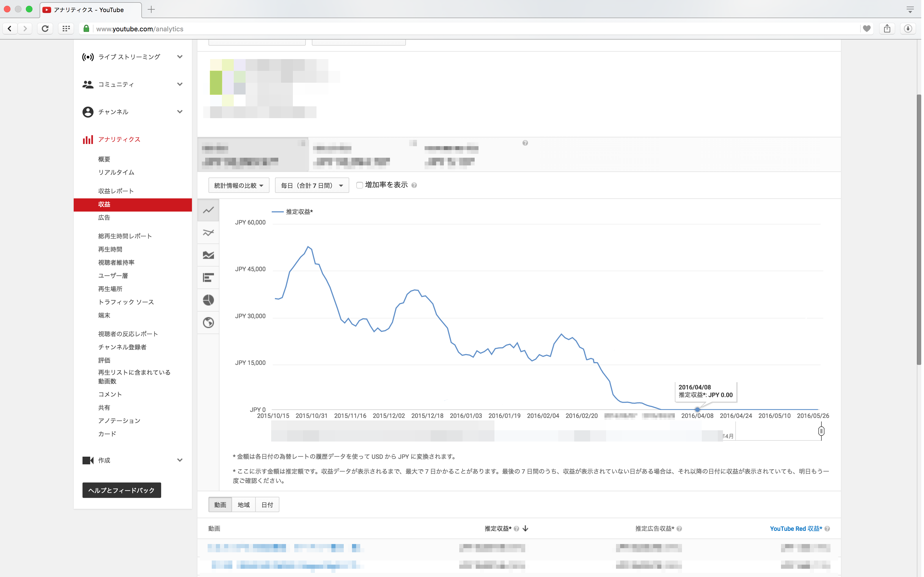
Task: Click the ヘルプとフィードバック button
Action: point(122,490)
